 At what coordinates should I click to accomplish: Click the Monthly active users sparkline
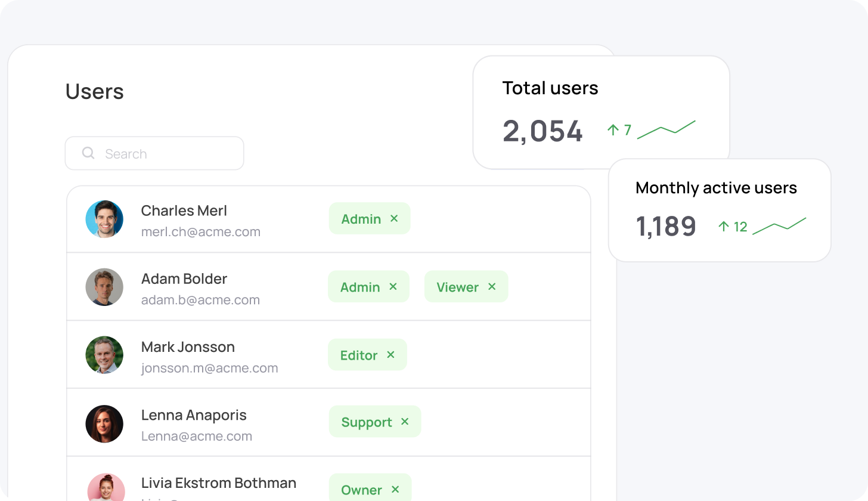[x=779, y=226]
